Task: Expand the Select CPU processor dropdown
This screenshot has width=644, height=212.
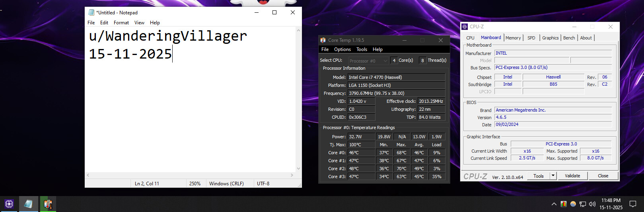Action: coord(385,61)
